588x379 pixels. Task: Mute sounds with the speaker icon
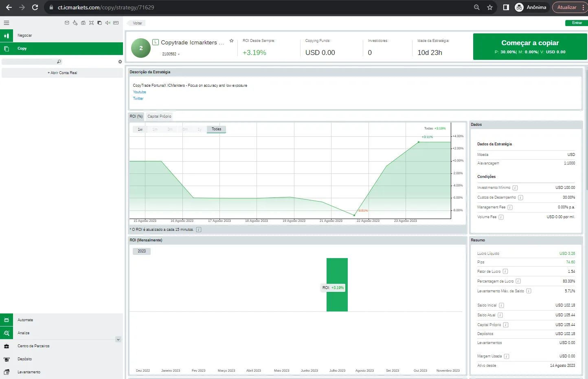coord(108,23)
